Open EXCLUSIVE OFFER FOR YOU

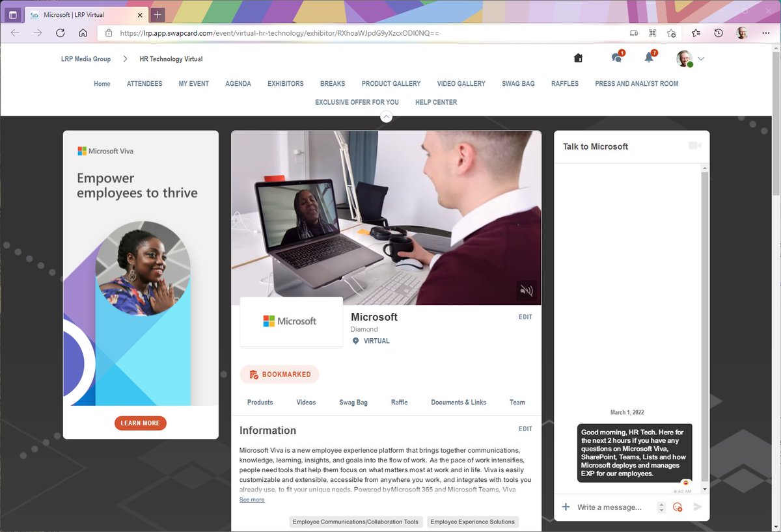(357, 102)
